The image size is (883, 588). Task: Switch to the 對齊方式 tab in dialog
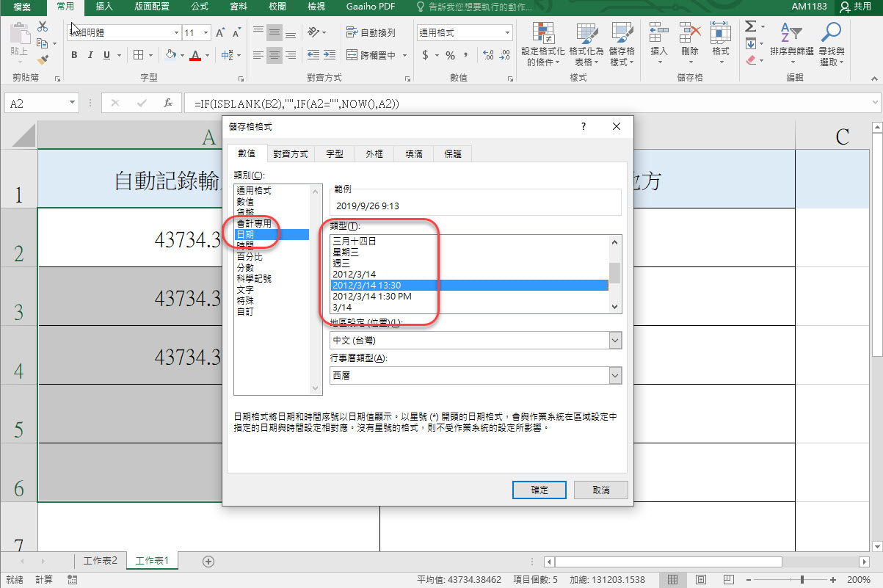[x=293, y=153]
